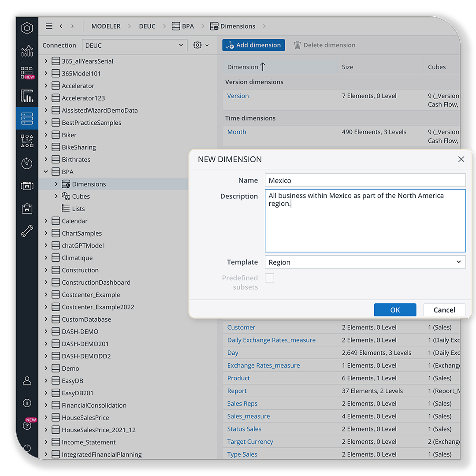Open the Template dropdown showing Region
The width and height of the screenshot is (476, 476).
(x=365, y=262)
